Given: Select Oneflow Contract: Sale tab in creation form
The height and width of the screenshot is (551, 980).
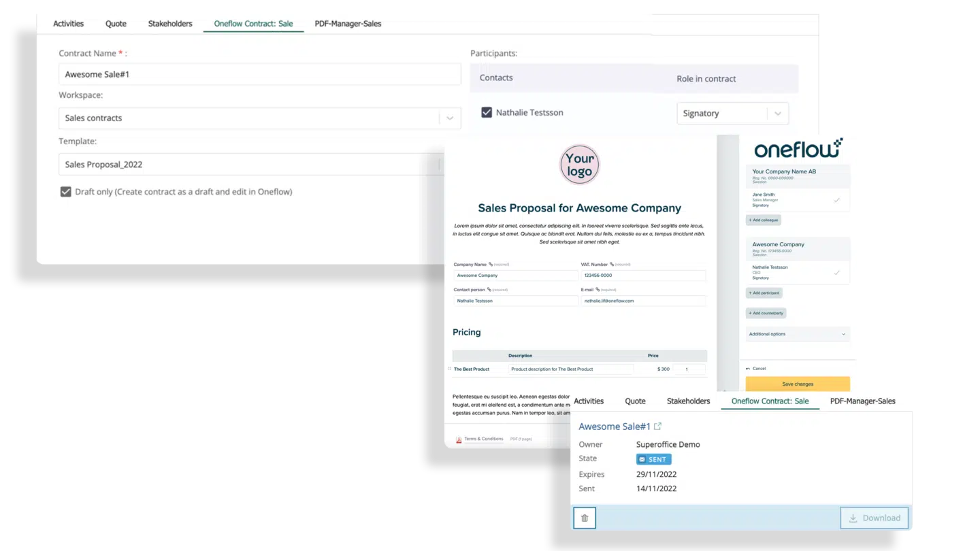Looking at the screenshot, I should click(x=253, y=24).
